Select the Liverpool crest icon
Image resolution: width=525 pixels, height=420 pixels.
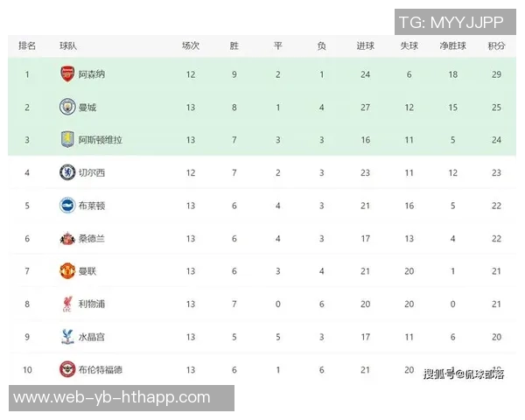click(67, 304)
